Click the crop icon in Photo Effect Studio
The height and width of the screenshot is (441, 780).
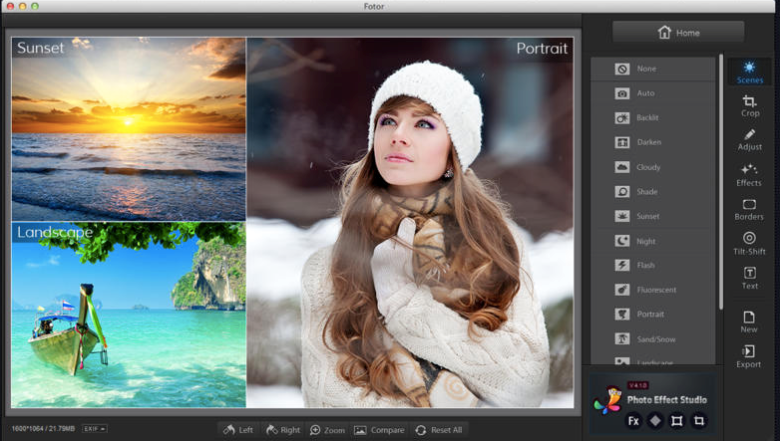click(699, 421)
